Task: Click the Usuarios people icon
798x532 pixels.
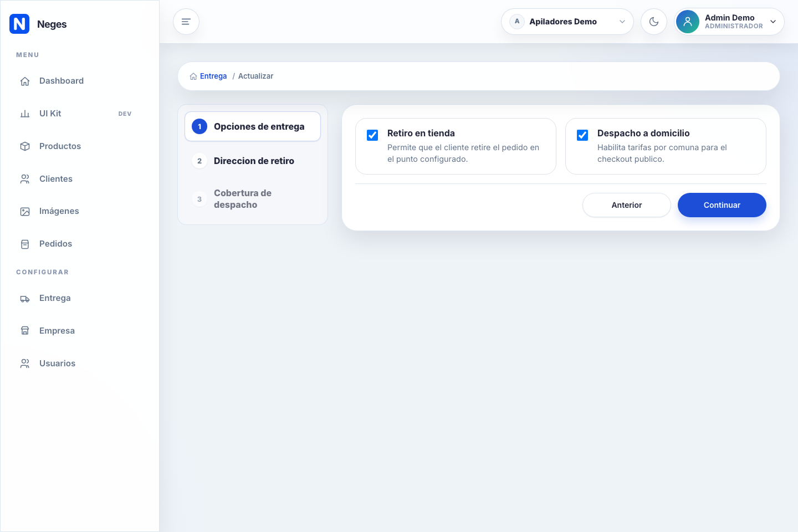Action: [x=25, y=364]
